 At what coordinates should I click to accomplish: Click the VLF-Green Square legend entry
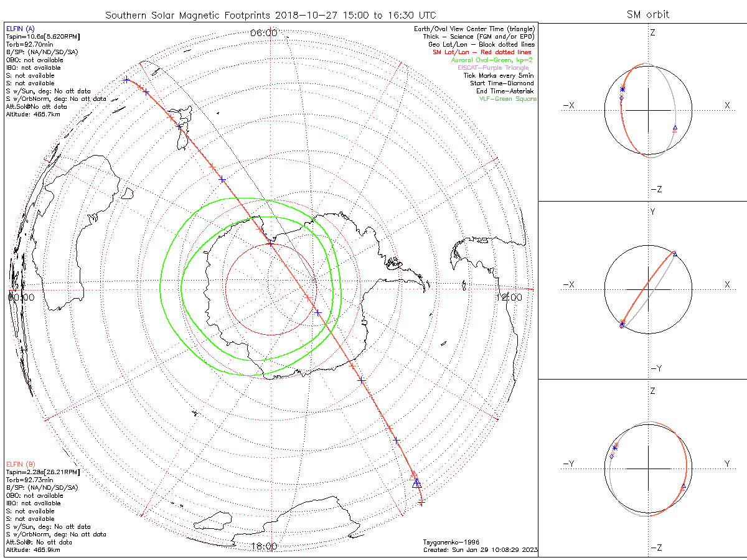tap(507, 99)
